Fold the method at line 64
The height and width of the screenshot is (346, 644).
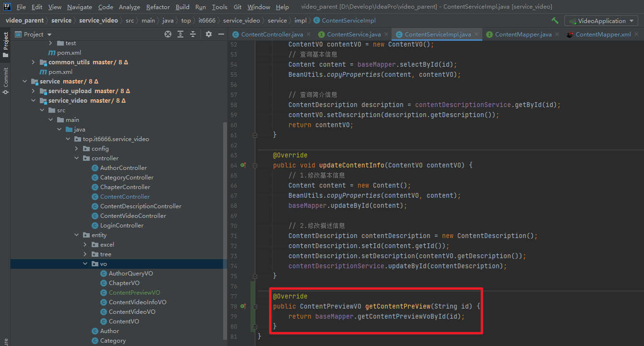coord(255,165)
